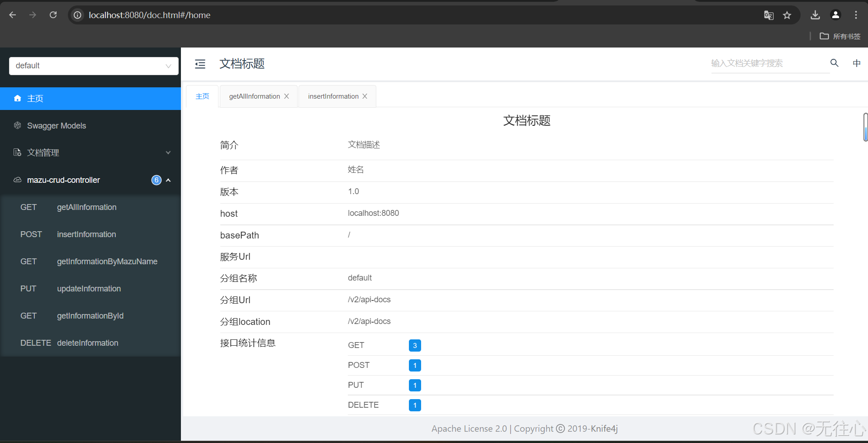This screenshot has height=443, width=868.
Task: Click the Swagger Models cube icon
Action: click(18, 125)
